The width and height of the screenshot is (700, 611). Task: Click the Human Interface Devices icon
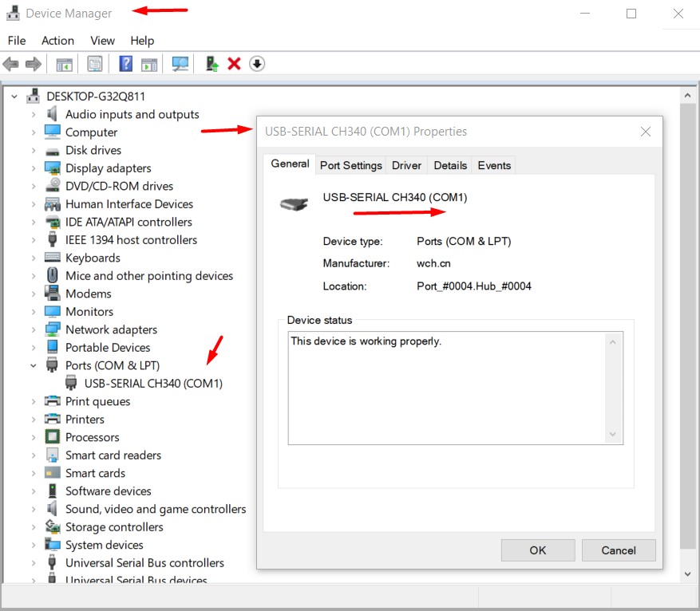coord(52,204)
